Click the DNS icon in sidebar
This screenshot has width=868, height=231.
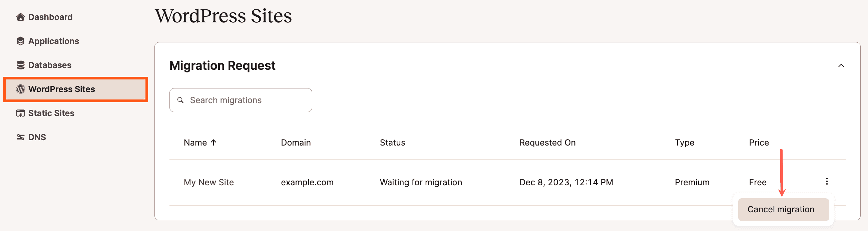[20, 137]
